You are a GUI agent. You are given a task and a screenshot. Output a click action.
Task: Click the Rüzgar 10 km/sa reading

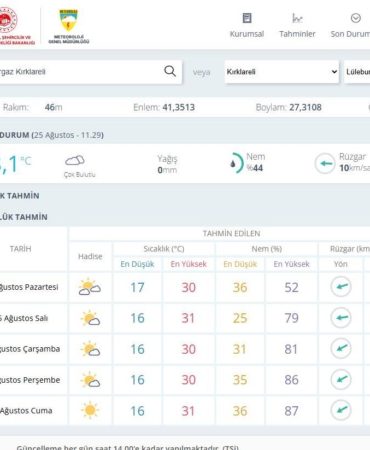(x=355, y=162)
